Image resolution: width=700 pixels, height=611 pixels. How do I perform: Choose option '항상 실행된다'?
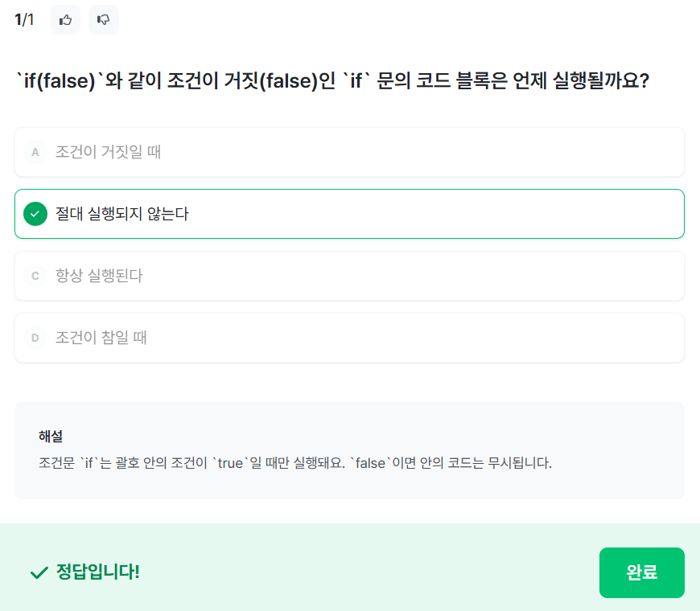pos(99,276)
